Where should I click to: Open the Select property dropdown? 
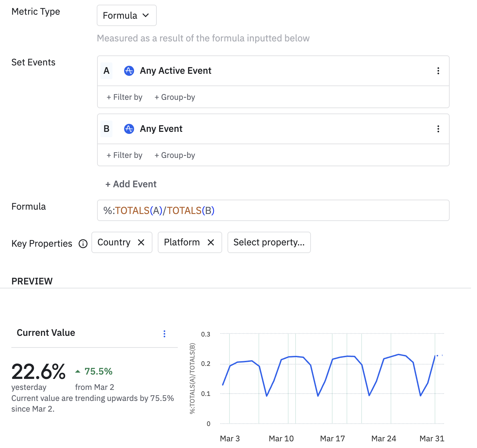click(x=269, y=242)
